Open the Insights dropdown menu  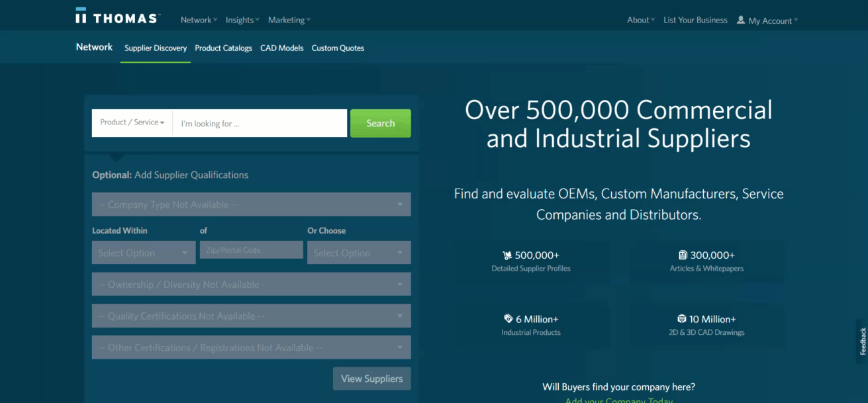(x=242, y=20)
